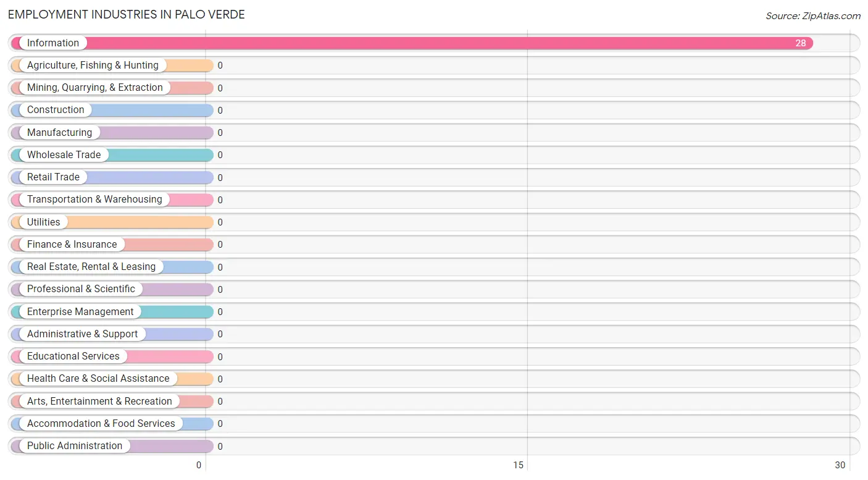
Task: Click the chart title Employment Industries in Palo Verde
Action: pyautogui.click(x=127, y=14)
